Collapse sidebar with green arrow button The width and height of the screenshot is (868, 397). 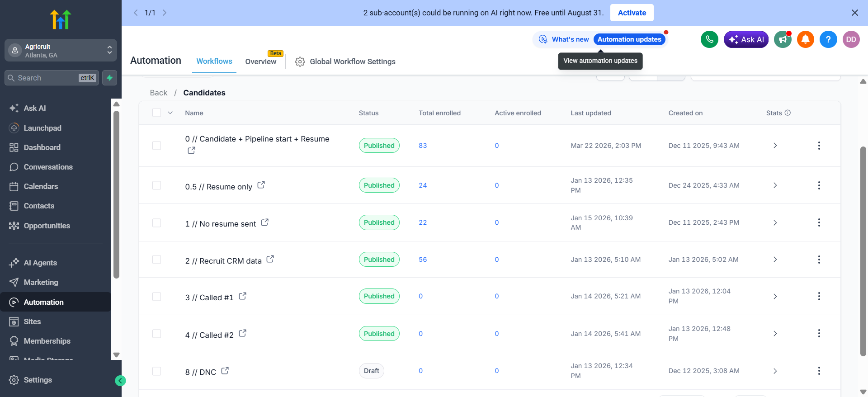click(120, 381)
